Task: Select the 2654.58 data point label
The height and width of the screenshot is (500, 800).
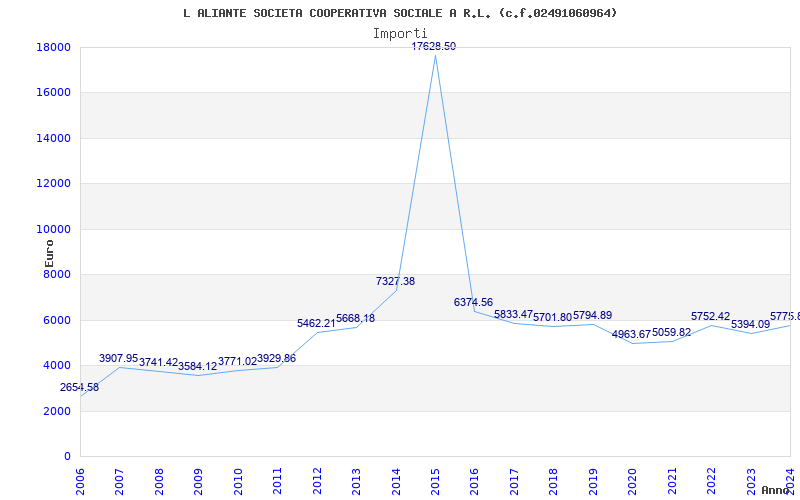Action: click(x=80, y=388)
